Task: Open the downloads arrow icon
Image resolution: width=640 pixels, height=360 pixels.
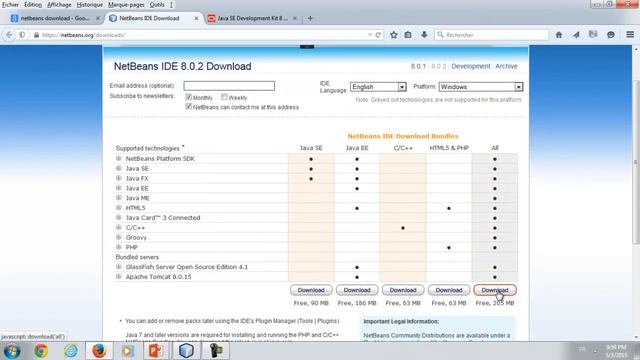Action: pyautogui.click(x=424, y=35)
